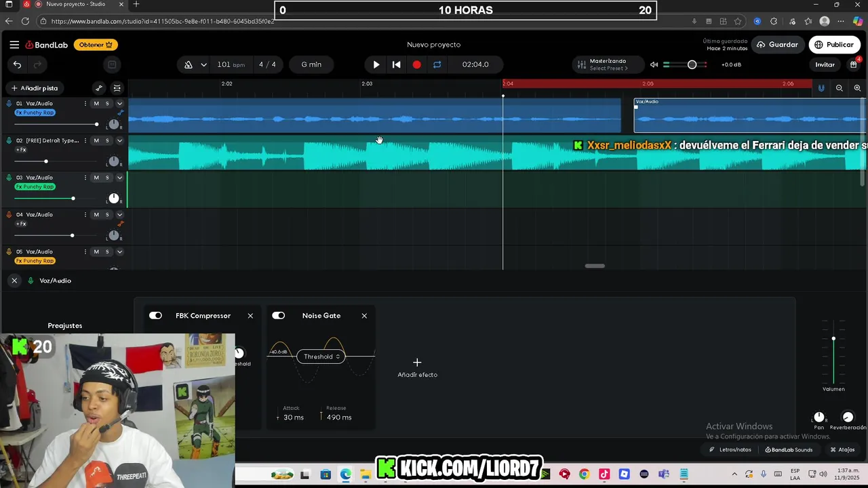The image size is (868, 488).
Task: Open track 03 three-dot options menu
Action: pyautogui.click(x=85, y=178)
